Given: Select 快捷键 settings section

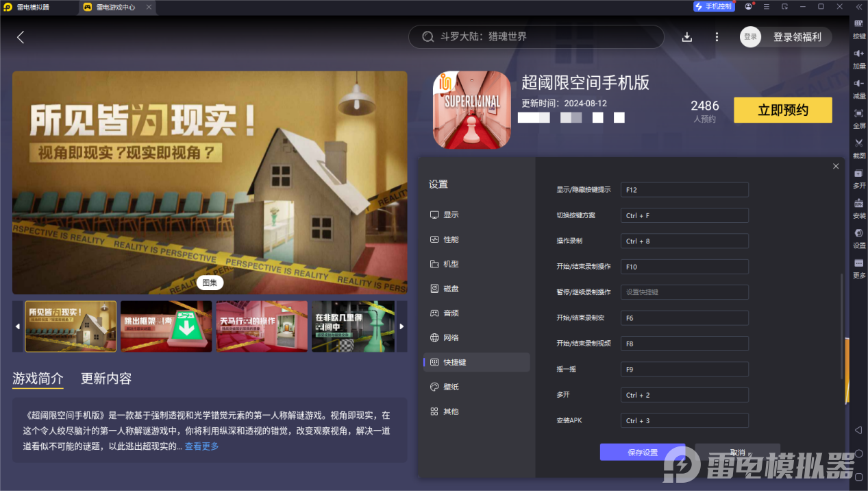Looking at the screenshot, I should [x=477, y=362].
